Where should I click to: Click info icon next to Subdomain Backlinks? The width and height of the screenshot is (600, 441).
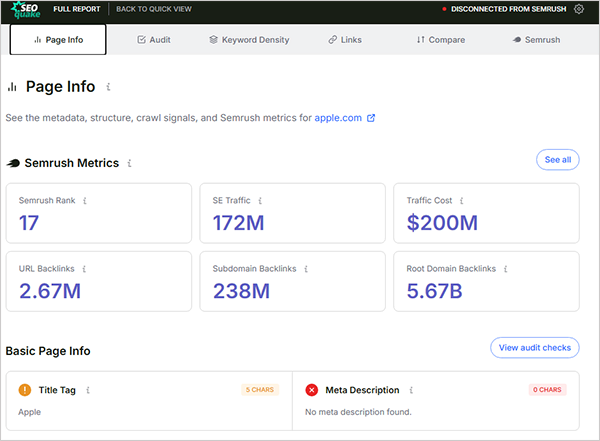click(306, 269)
